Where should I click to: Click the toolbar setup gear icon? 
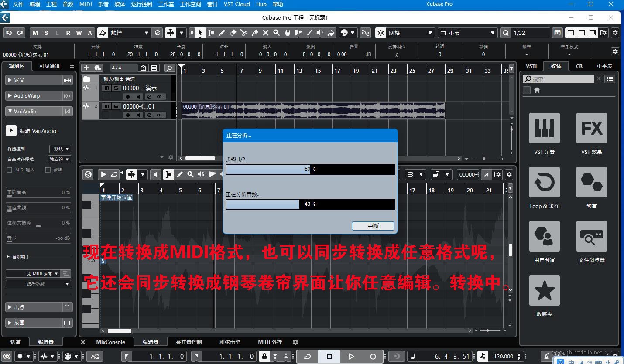pyautogui.click(x=615, y=33)
